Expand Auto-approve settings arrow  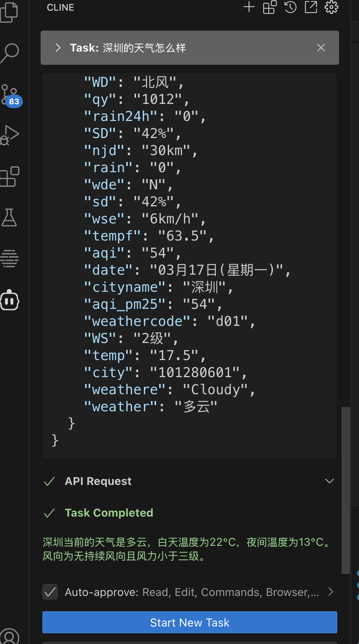(331, 592)
